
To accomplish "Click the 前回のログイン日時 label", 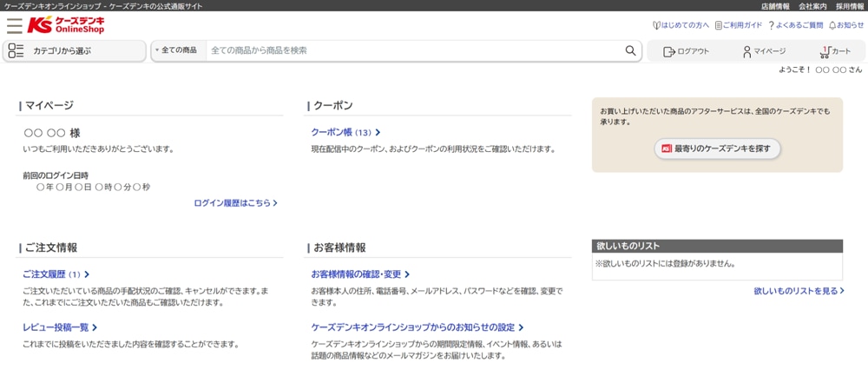I will (x=56, y=175).
